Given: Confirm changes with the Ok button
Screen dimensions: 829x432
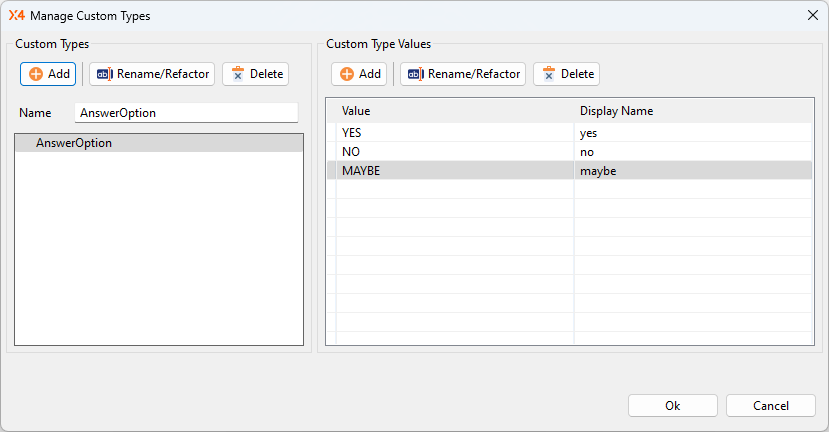Looking at the screenshot, I should click(672, 406).
